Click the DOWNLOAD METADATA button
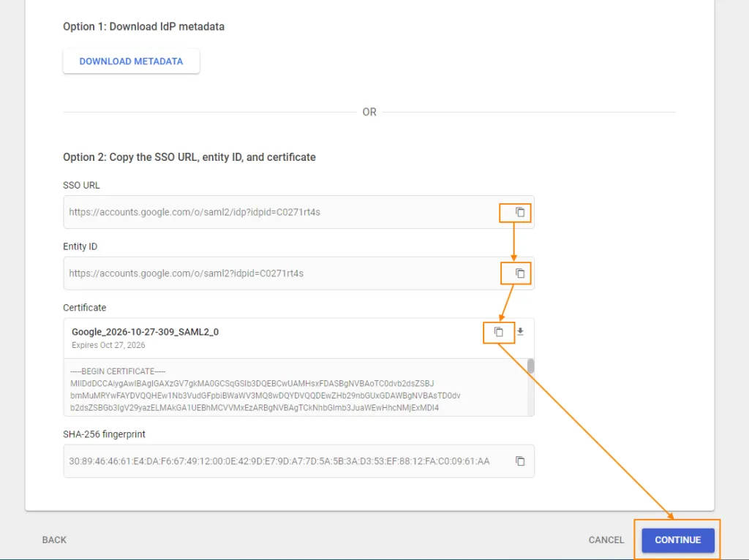 click(x=131, y=61)
